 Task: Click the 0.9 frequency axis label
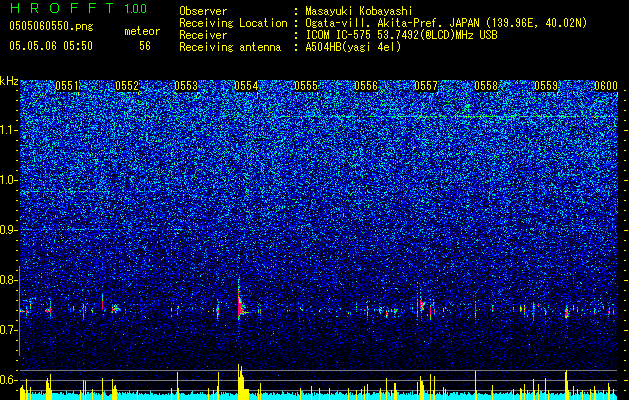[9, 230]
